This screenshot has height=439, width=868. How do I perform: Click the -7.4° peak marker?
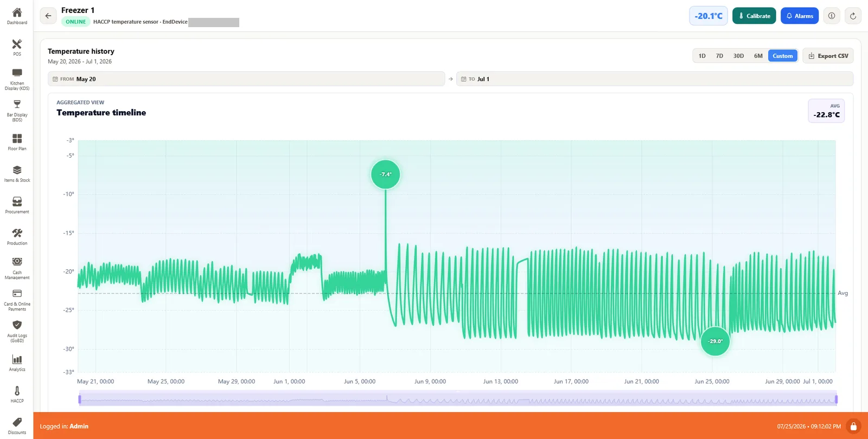click(386, 175)
